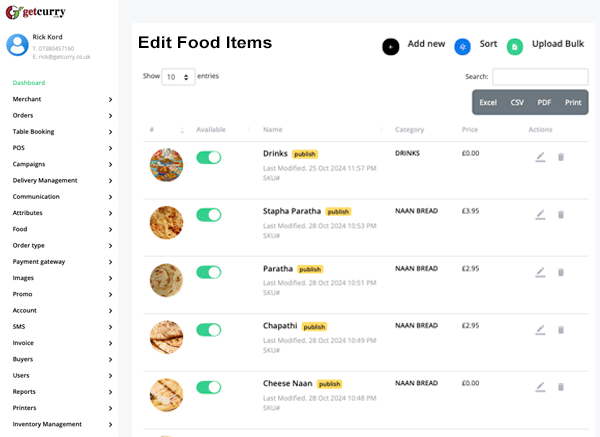Screen dimensions: 600x437
Task: Click the green Upload Bulk icon
Action: click(x=514, y=46)
